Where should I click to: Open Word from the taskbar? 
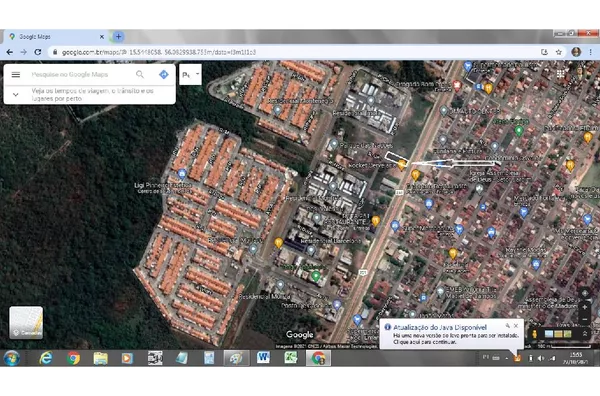(263, 358)
